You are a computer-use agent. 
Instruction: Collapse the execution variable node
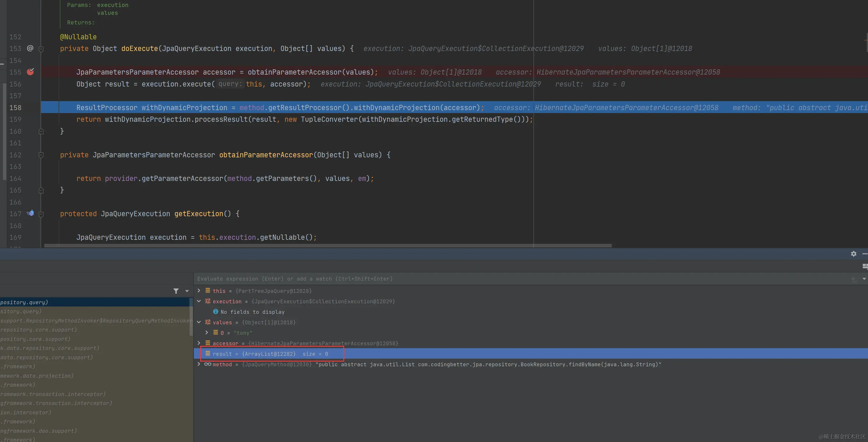click(x=199, y=301)
